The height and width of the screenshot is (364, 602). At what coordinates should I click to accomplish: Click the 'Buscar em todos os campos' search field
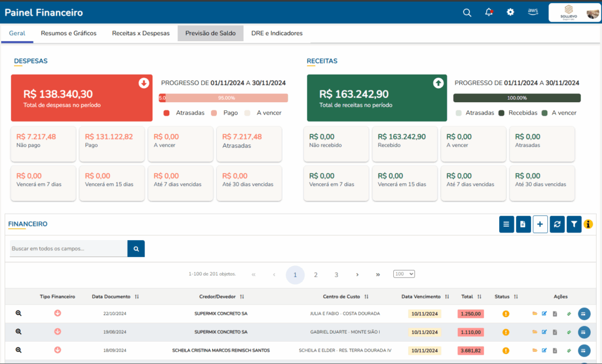69,249
